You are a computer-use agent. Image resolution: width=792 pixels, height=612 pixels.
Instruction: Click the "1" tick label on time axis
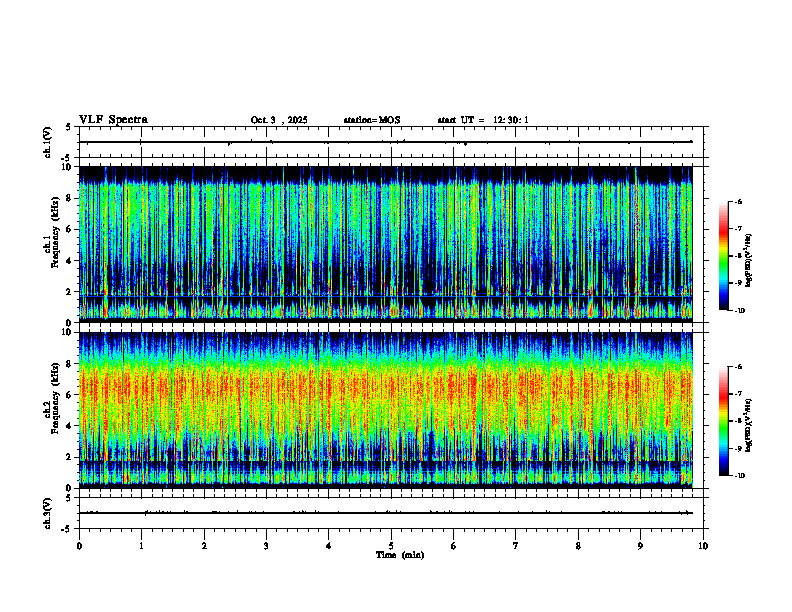click(141, 546)
